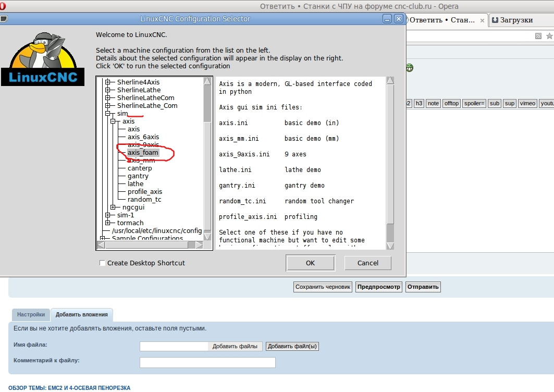Click the tree list scroll-up arrow
This screenshot has height=392, width=554.
pos(207,81)
